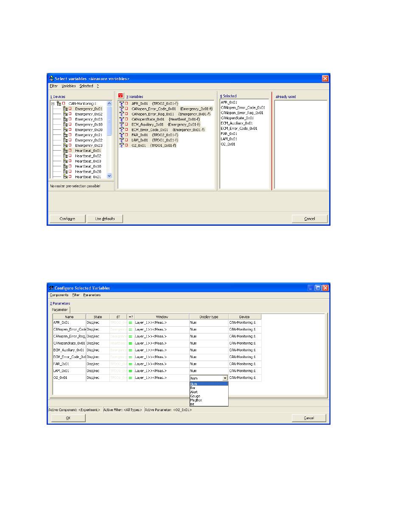Click the variable icon beside CANopen_Error_Code_0x01
The width and height of the screenshot is (403, 532).
(122, 109)
